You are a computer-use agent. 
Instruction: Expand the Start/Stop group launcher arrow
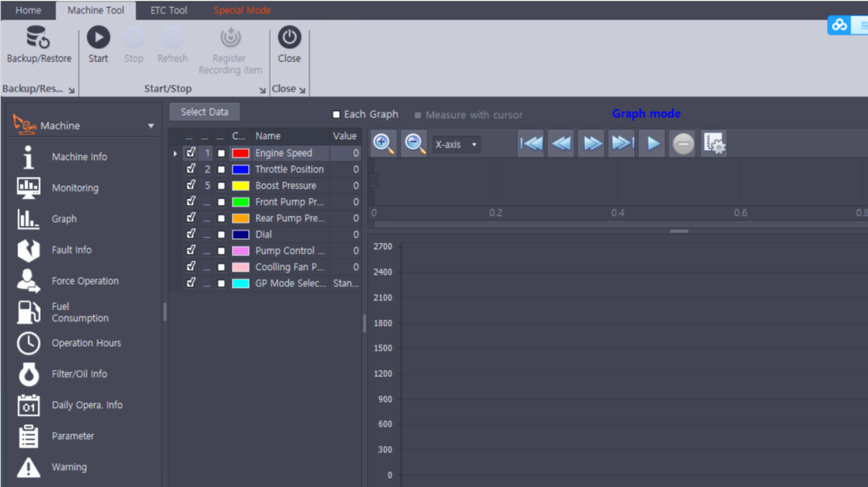[263, 90]
